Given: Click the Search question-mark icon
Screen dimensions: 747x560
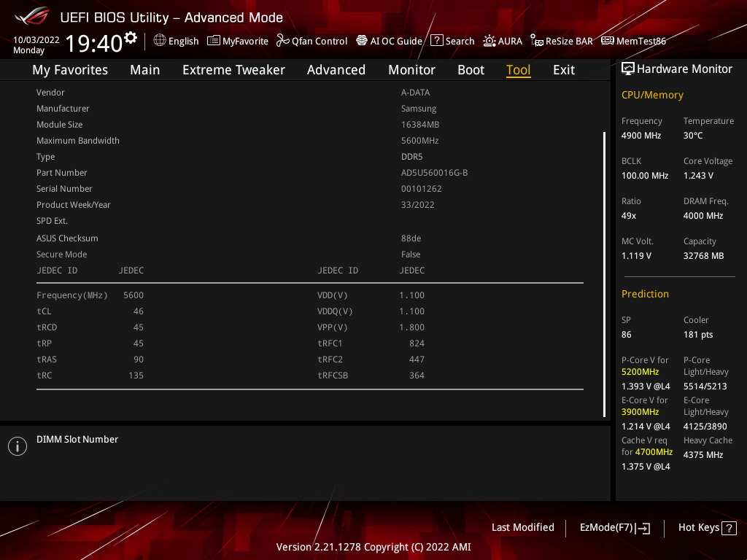Looking at the screenshot, I should 436,41.
